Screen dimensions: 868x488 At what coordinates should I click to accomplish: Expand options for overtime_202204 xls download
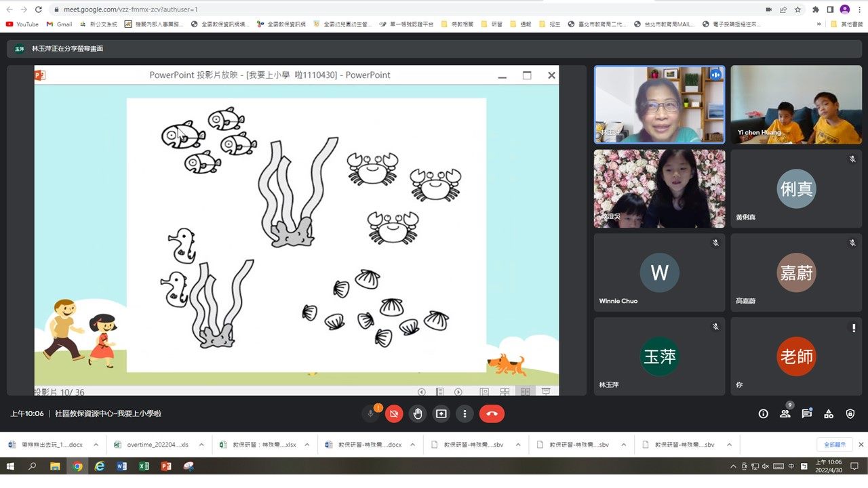tap(203, 445)
